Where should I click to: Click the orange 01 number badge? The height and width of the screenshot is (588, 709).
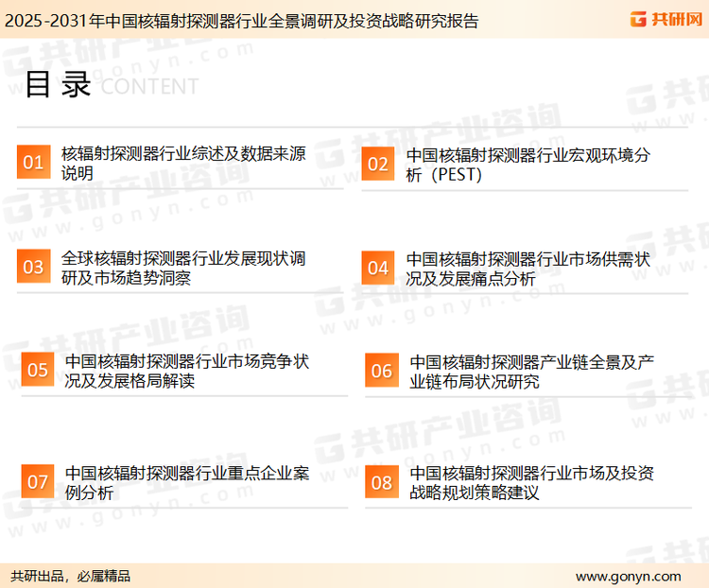[x=33, y=162]
